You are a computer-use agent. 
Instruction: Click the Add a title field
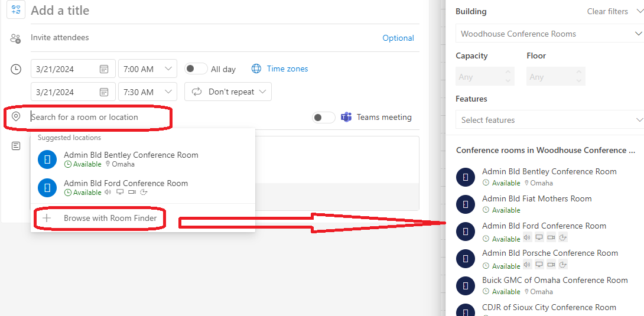pyautogui.click(x=225, y=10)
